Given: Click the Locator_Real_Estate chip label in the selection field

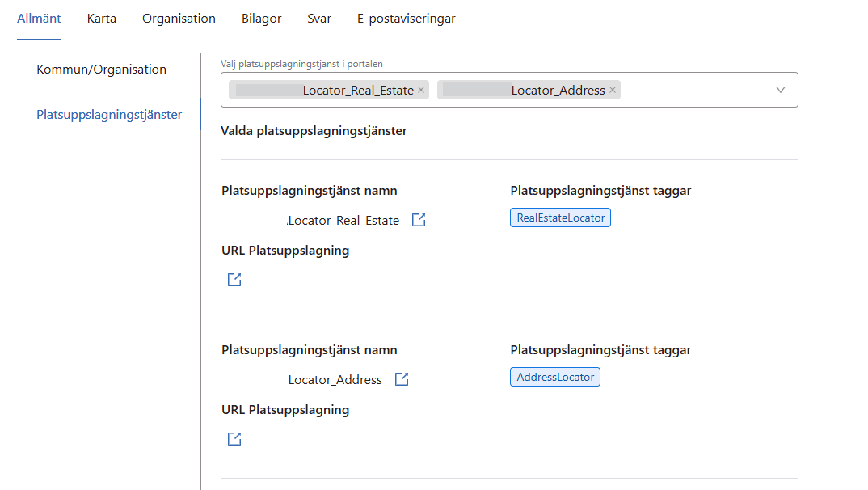Looking at the screenshot, I should (357, 91).
